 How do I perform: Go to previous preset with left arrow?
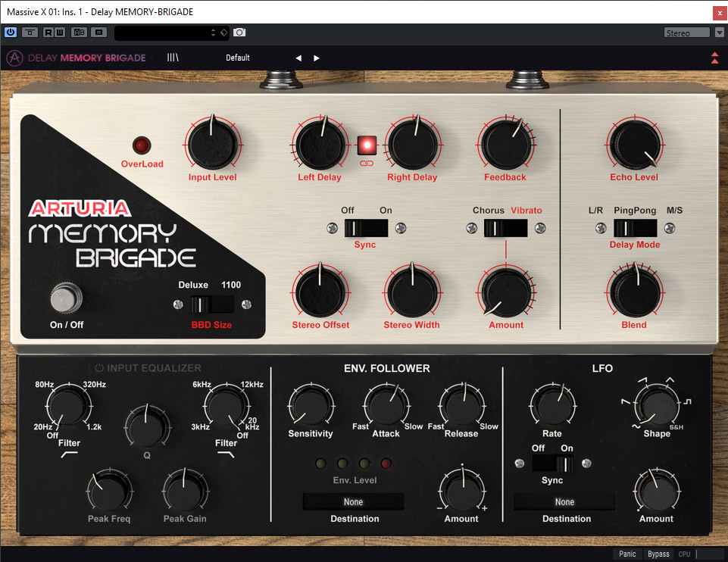pos(298,58)
